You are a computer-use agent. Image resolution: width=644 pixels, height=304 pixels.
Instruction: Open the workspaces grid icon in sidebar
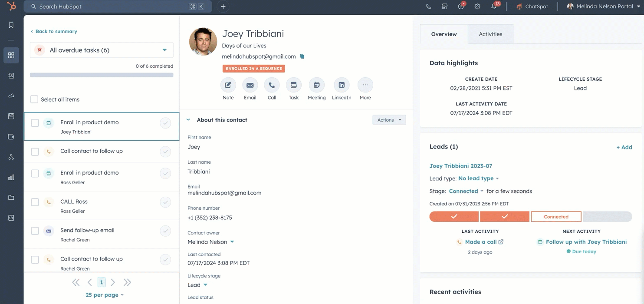11,55
